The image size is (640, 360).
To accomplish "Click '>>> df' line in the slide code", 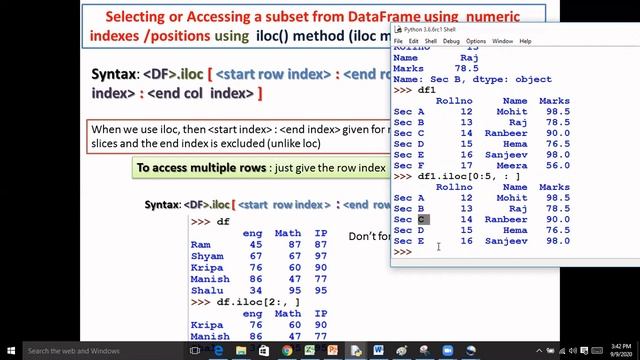I will pyautogui.click(x=210, y=222).
